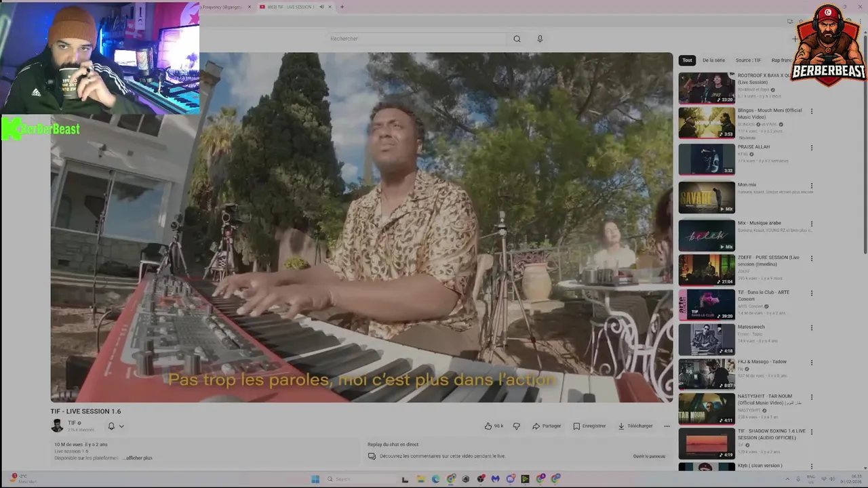Viewport: 868px width, 488px height.
Task: Click the Partager share button
Action: [547, 426]
